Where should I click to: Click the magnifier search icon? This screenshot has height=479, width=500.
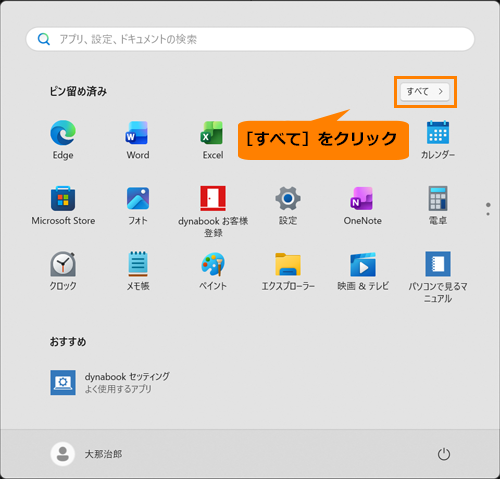[43, 39]
